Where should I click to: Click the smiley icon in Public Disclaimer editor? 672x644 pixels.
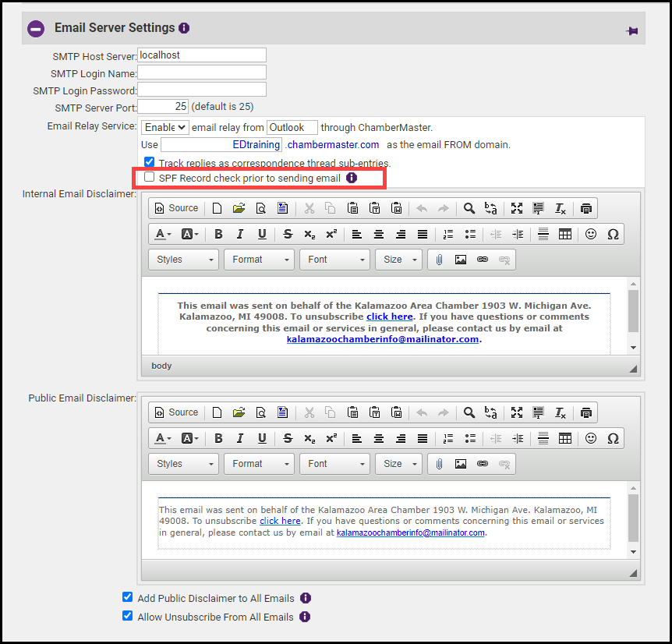[x=591, y=438]
